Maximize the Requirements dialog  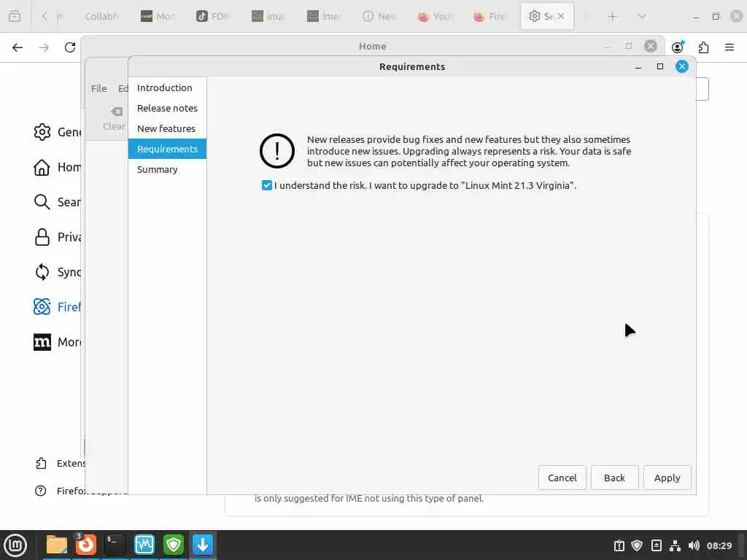pos(659,66)
